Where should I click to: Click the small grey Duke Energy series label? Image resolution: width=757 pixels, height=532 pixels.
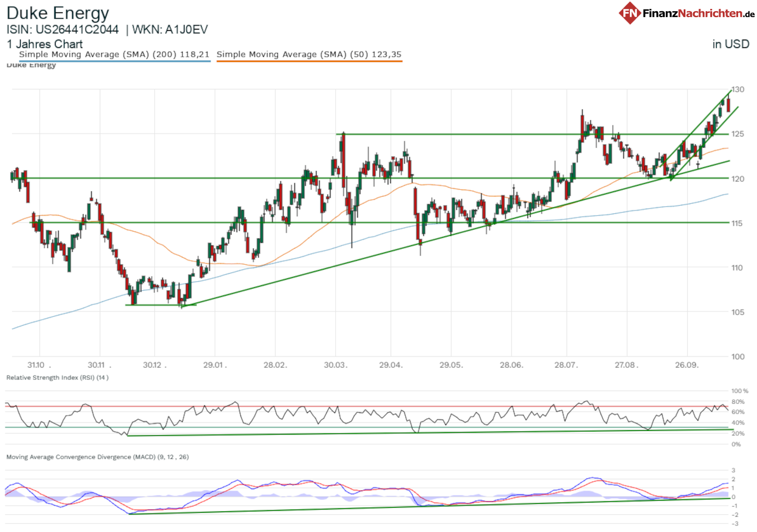31,65
